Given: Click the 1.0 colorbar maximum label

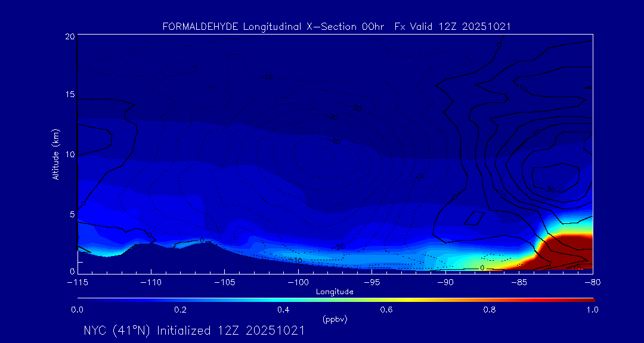Looking at the screenshot, I should (592, 310).
